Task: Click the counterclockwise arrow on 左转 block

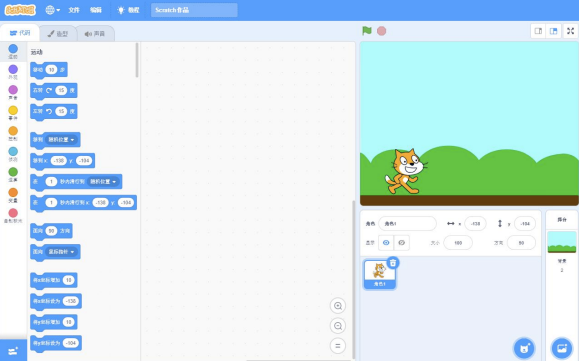Action: point(49,111)
